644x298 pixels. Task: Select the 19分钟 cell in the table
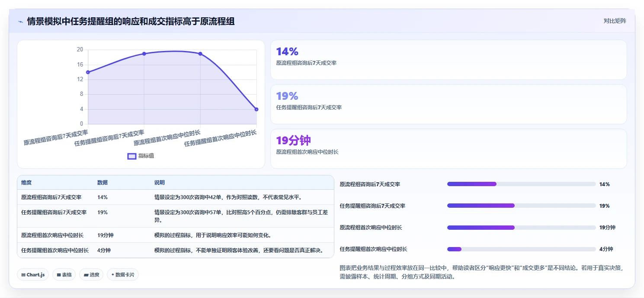[x=105, y=235]
